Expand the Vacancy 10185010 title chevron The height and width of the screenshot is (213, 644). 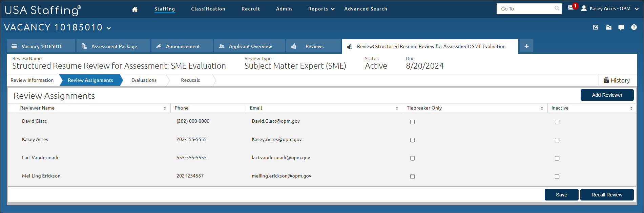tap(109, 28)
